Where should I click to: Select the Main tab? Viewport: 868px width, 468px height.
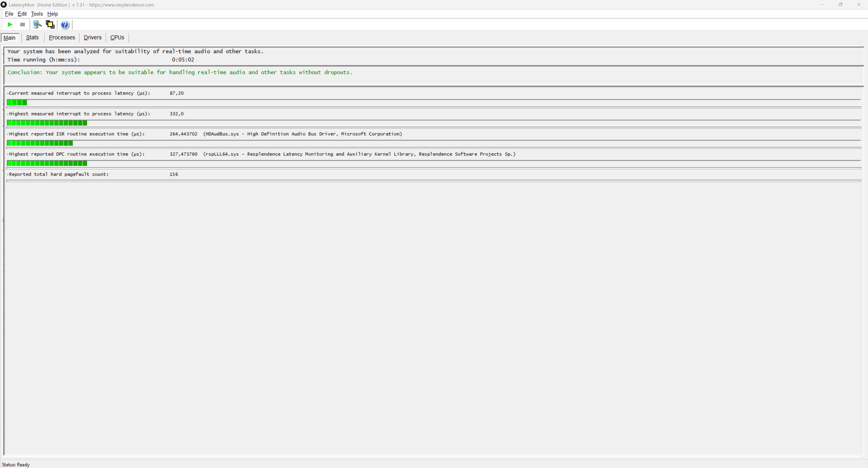click(x=9, y=38)
